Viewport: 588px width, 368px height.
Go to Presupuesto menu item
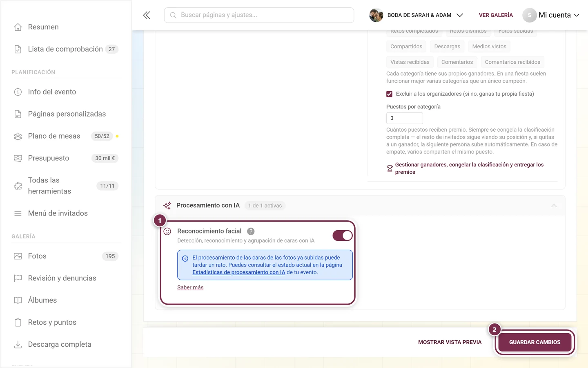click(66, 158)
